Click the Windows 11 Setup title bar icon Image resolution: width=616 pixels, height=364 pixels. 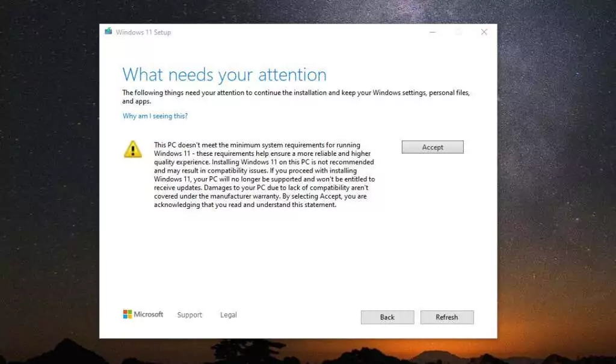point(108,31)
